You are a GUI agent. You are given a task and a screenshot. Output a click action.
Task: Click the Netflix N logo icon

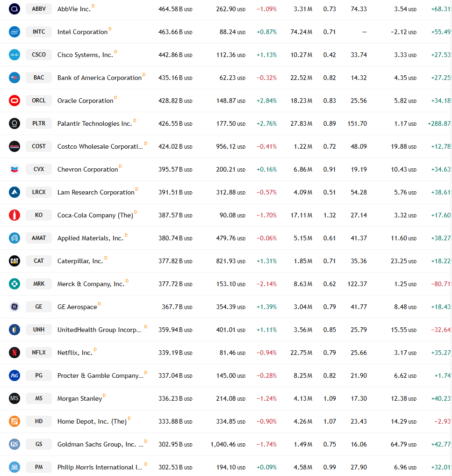[14, 353]
